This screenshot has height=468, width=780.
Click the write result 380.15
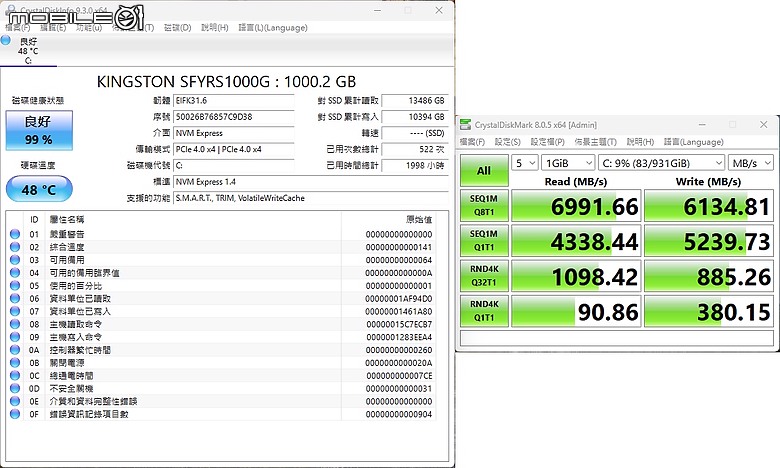coord(709,311)
